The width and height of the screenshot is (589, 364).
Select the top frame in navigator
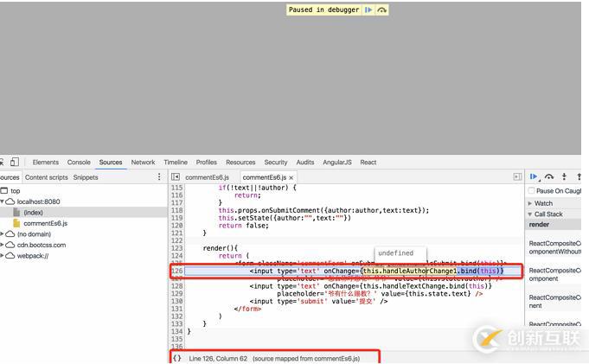coord(15,191)
